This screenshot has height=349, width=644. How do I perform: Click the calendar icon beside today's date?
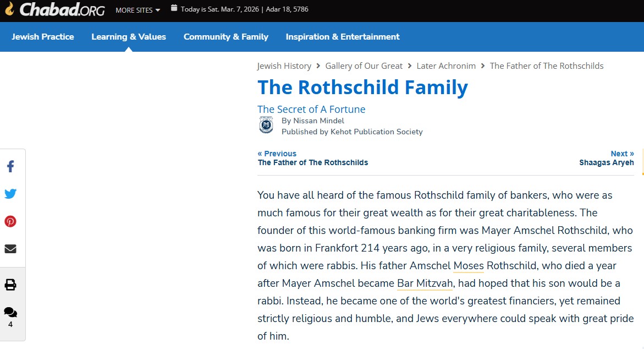(174, 8)
